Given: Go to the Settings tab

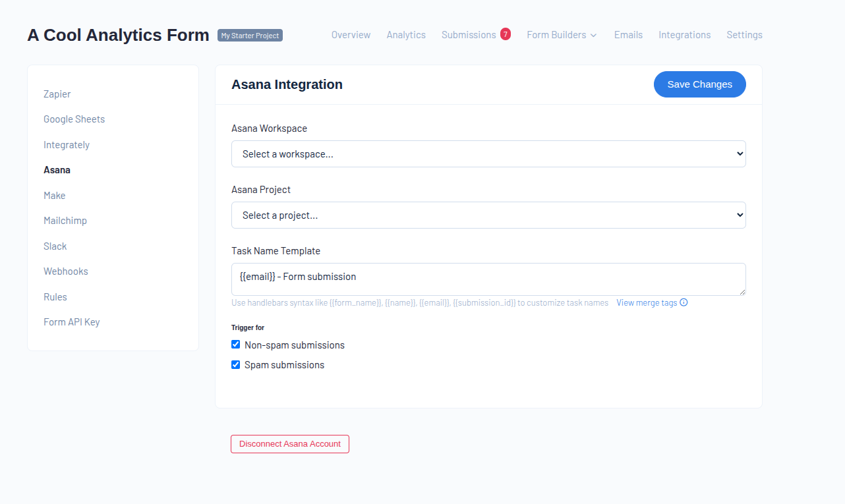Looking at the screenshot, I should 744,35.
